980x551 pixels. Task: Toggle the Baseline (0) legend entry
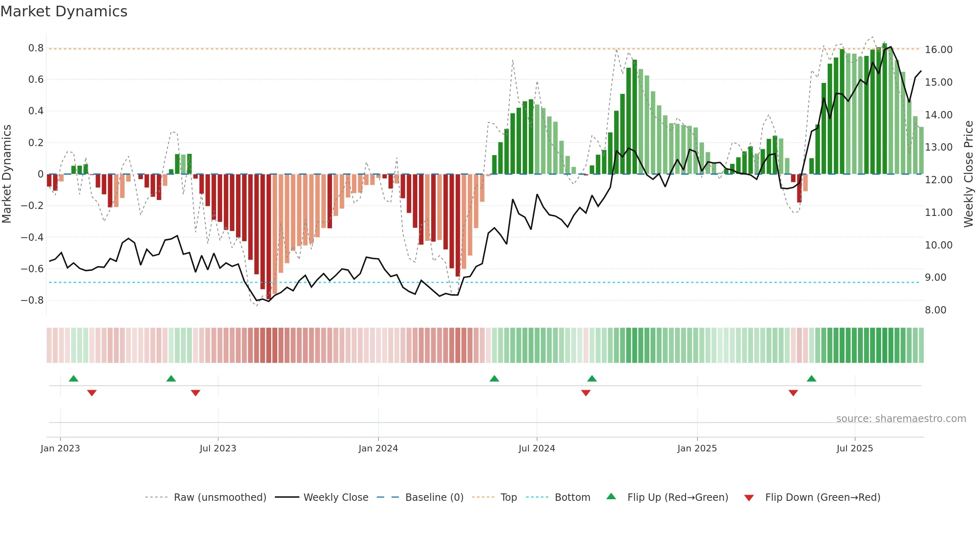420,497
